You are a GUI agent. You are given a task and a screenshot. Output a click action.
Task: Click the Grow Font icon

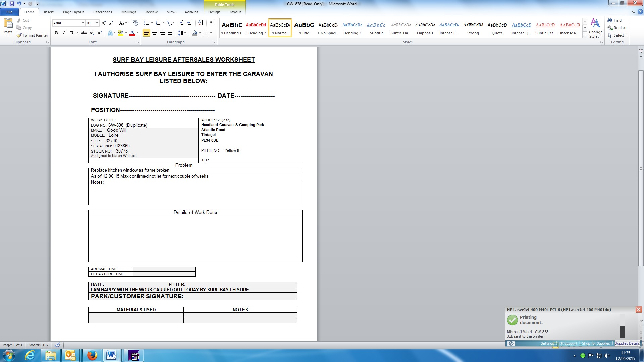[103, 23]
